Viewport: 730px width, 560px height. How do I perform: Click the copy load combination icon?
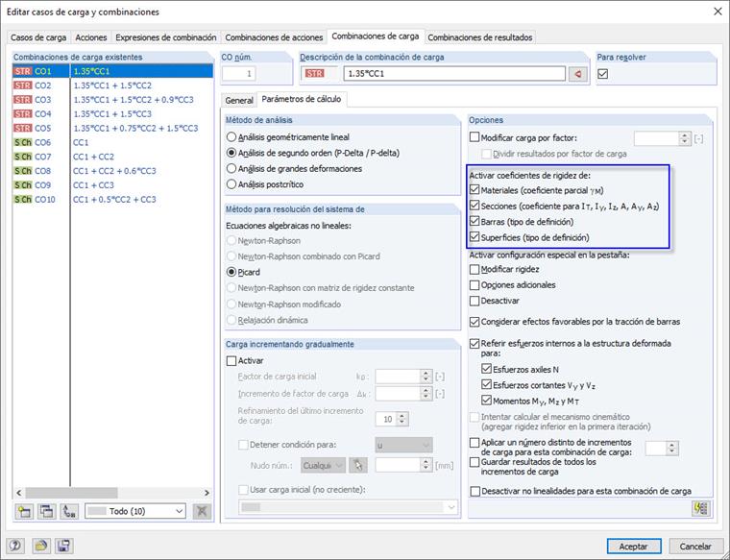tap(46, 511)
